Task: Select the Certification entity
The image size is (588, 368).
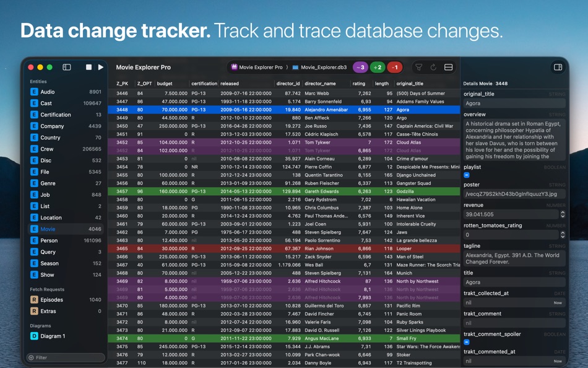Action: pyautogui.click(x=66, y=115)
